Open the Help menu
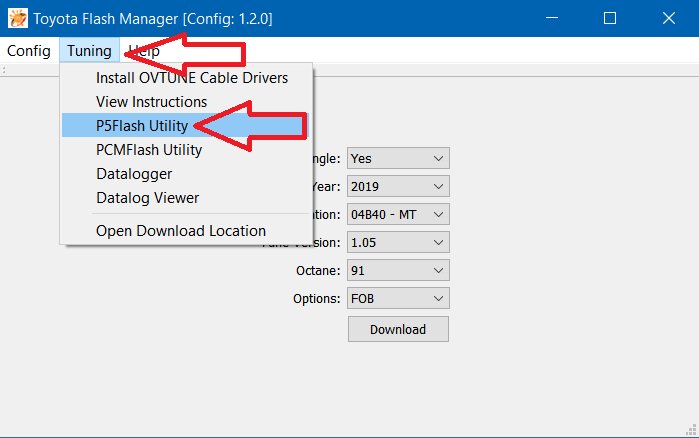Image resolution: width=699 pixels, height=438 pixels. 144,51
